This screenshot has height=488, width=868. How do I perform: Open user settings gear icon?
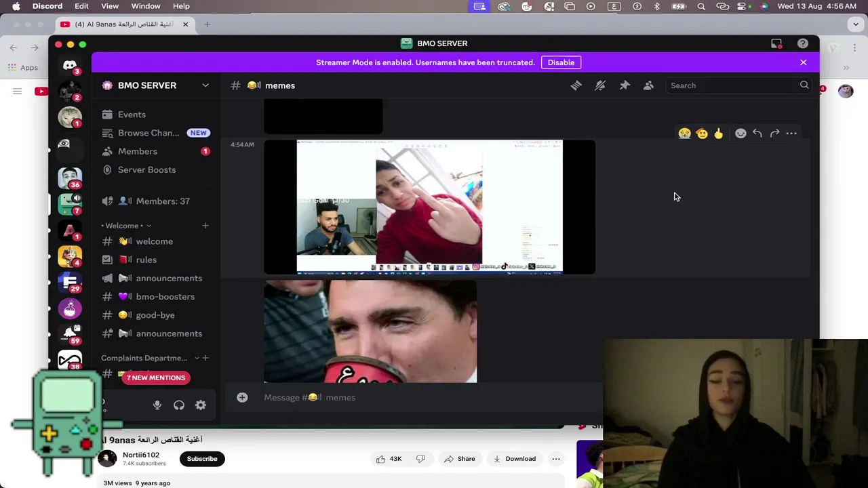pyautogui.click(x=201, y=405)
